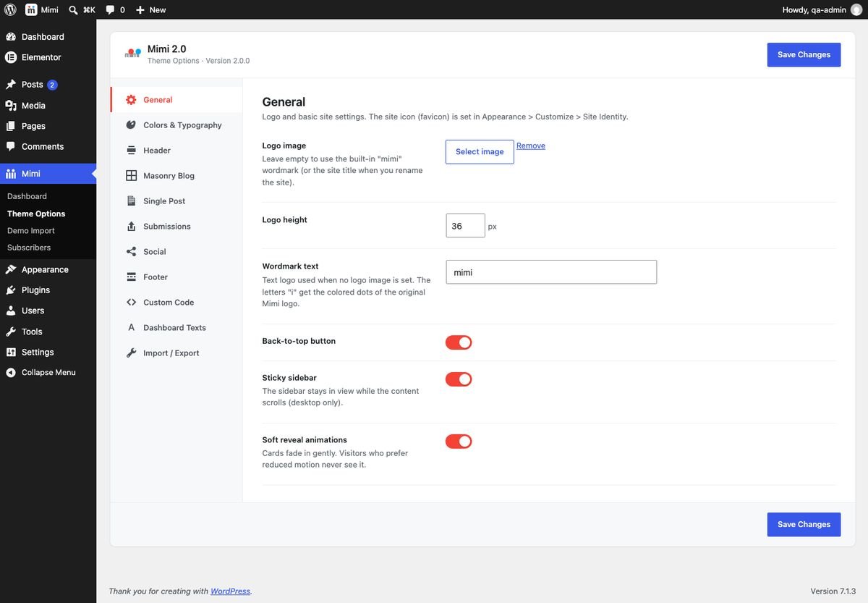The width and height of the screenshot is (868, 603).
Task: Click the bottom Save Changes button
Action: click(804, 524)
